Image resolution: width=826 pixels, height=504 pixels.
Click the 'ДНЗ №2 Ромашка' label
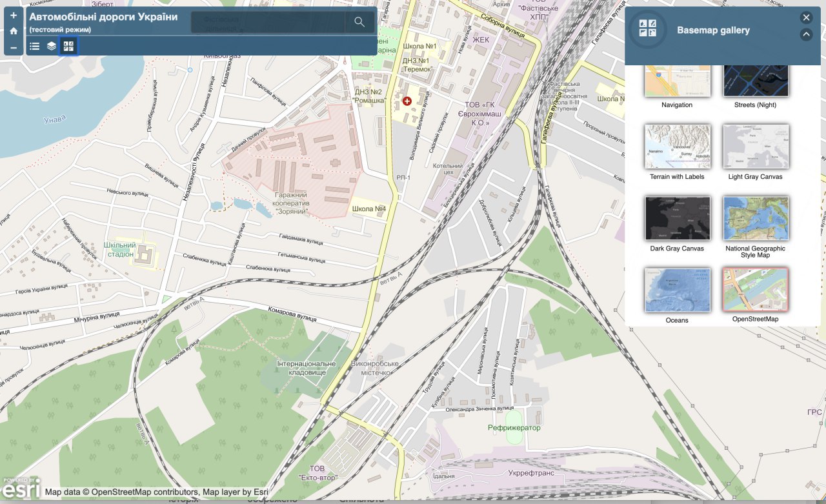369,96
